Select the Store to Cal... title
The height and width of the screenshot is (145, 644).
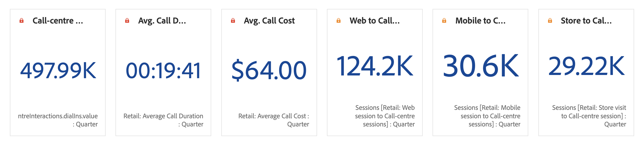point(586,21)
